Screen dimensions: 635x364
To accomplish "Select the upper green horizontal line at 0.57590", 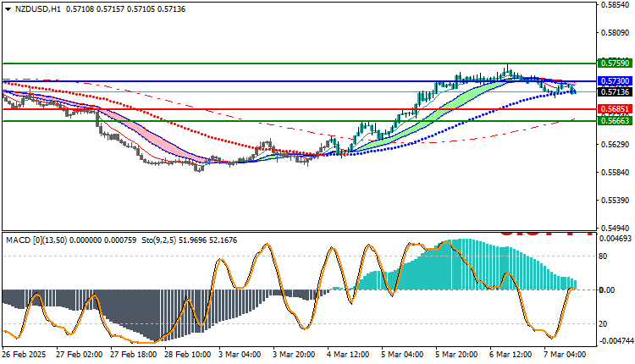I will point(300,63).
